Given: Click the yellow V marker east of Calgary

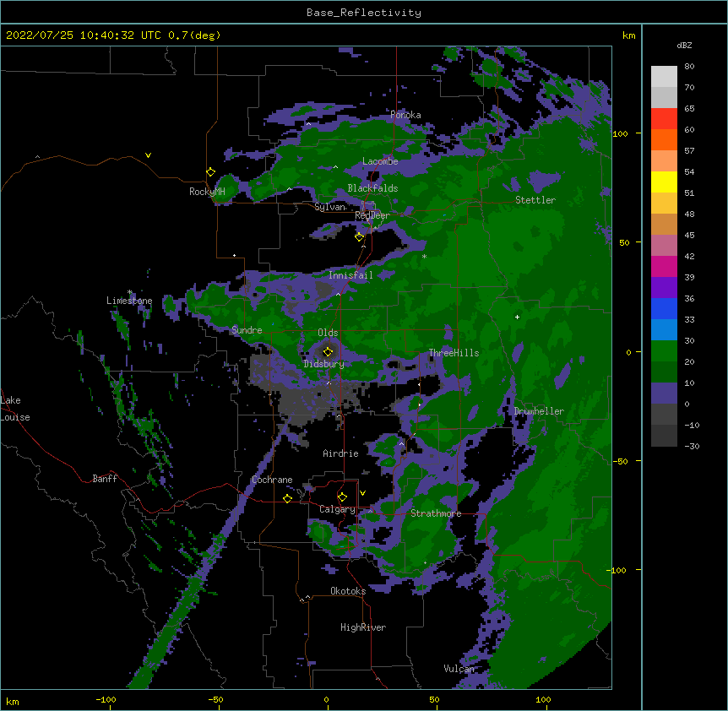Looking at the screenshot, I should [362, 493].
